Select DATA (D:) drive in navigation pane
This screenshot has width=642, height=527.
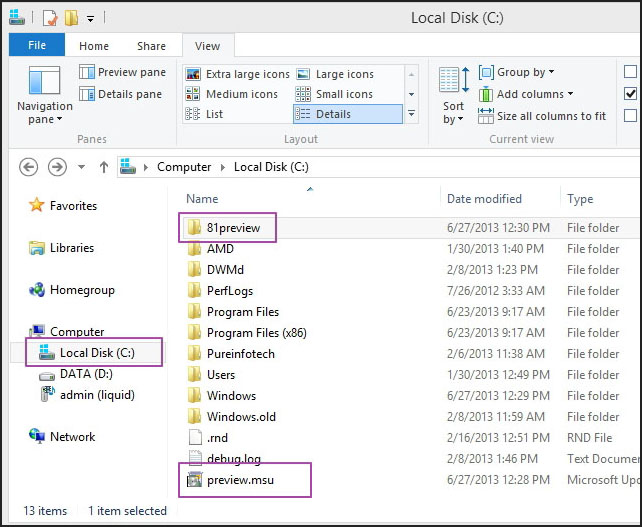click(76, 374)
